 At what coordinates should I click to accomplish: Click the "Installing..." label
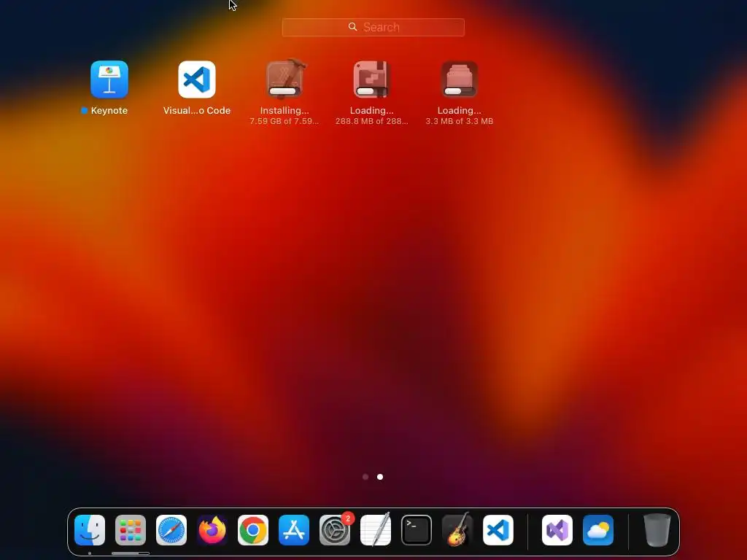coord(285,111)
